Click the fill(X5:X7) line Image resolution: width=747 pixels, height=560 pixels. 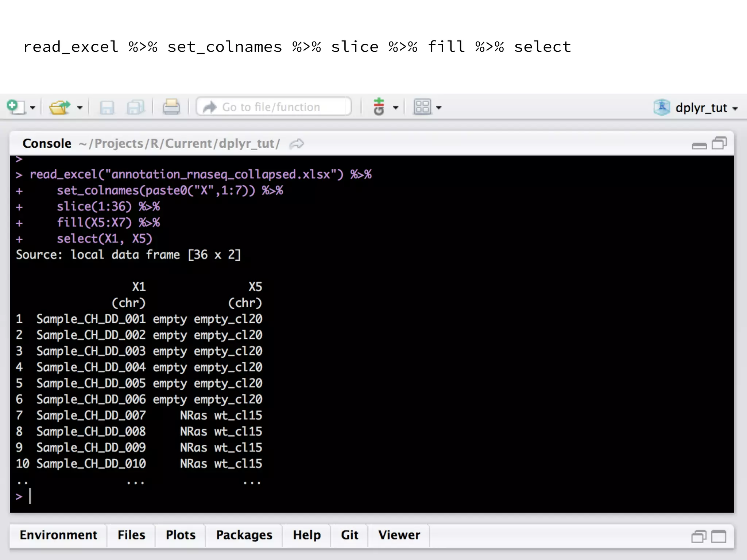pos(108,223)
